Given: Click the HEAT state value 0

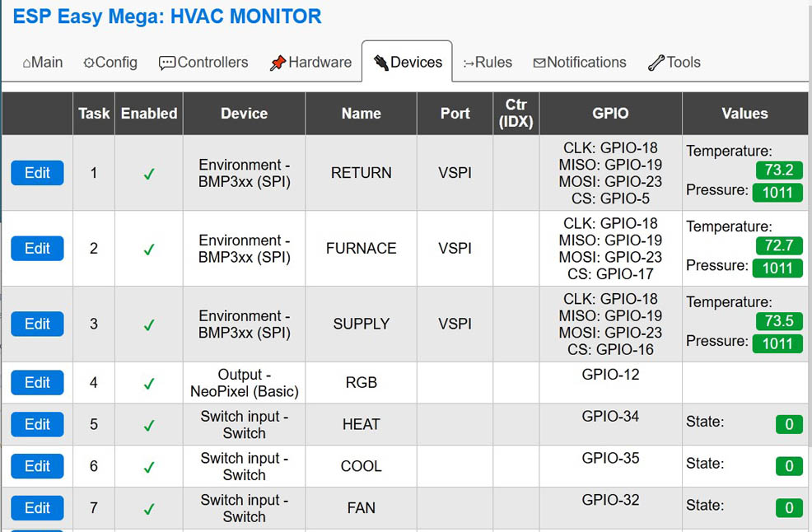Looking at the screenshot, I should coord(789,424).
